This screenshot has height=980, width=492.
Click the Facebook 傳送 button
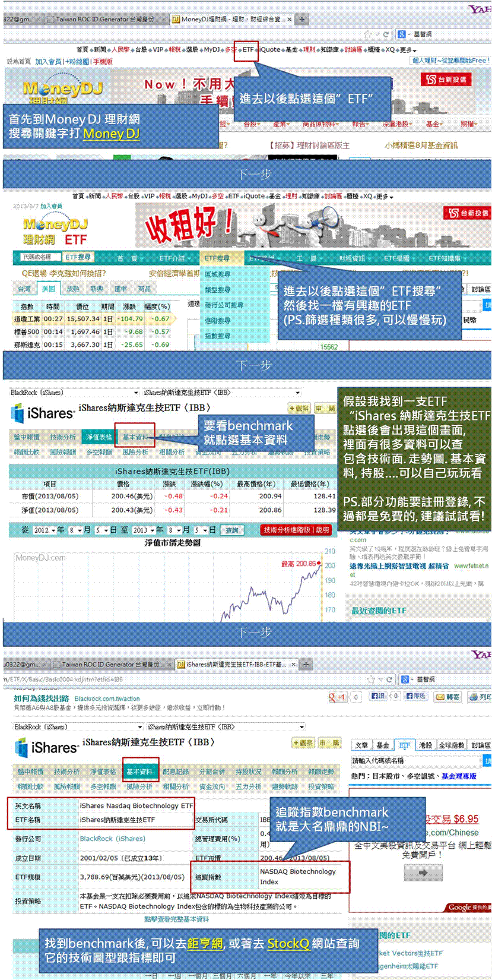416,696
